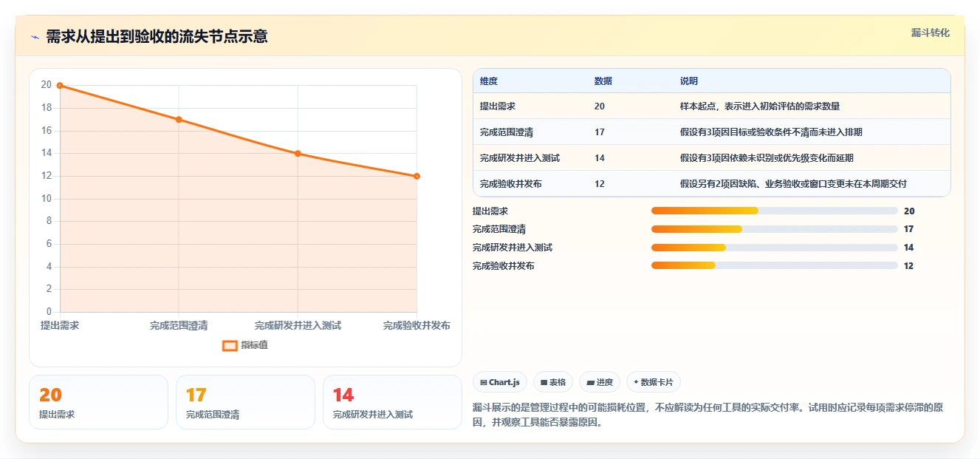Click the 说明 column header
This screenshot has height=459, width=980.
[x=689, y=81]
